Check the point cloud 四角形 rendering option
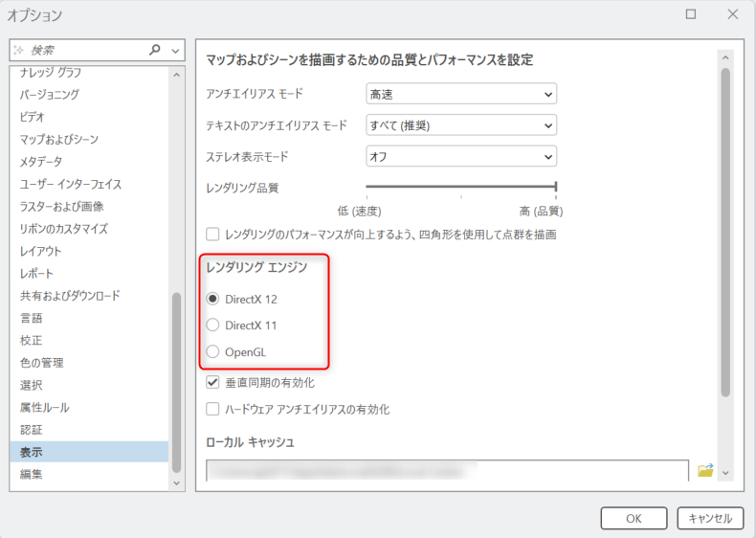 tap(213, 235)
